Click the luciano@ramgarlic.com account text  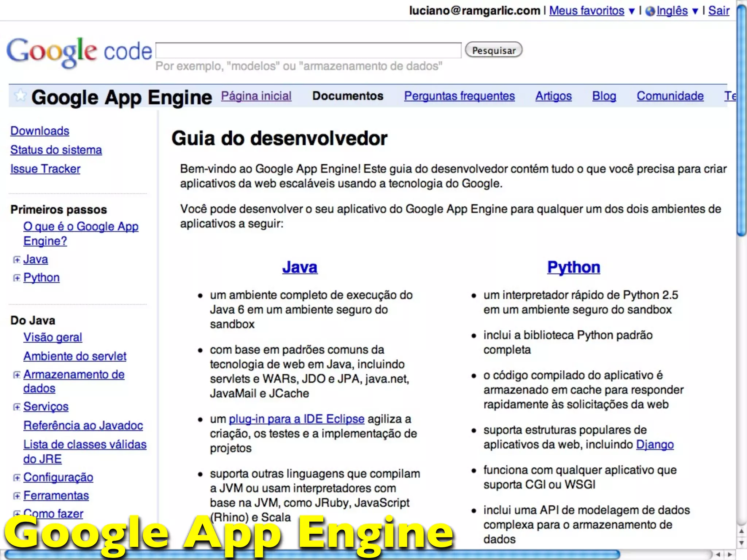pyautogui.click(x=475, y=11)
